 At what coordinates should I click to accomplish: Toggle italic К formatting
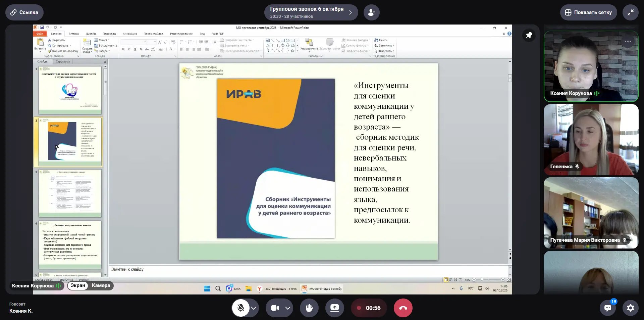pos(129,49)
